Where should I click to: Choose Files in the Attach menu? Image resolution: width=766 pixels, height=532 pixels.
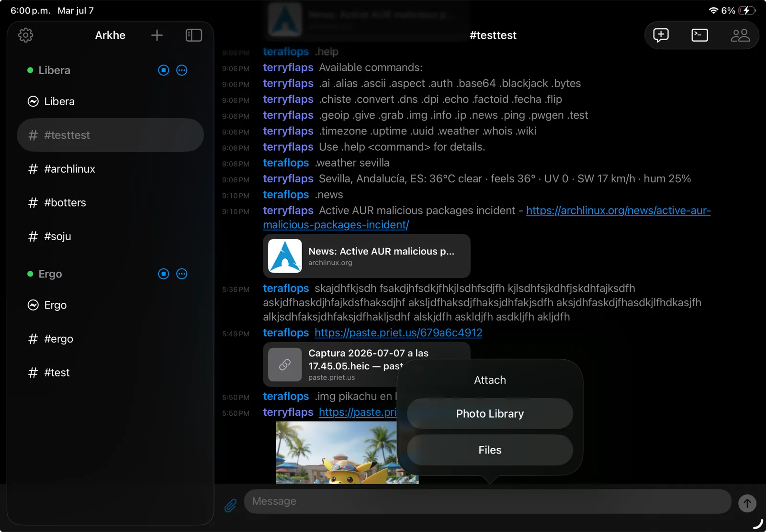490,450
